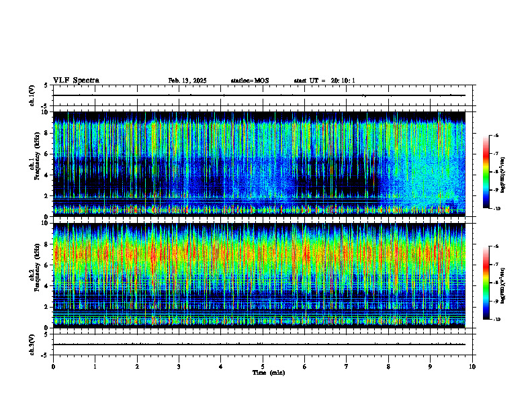Click the ch.1 color bar log(PSD) label
The width and height of the screenshot is (532, 411).
(503, 175)
